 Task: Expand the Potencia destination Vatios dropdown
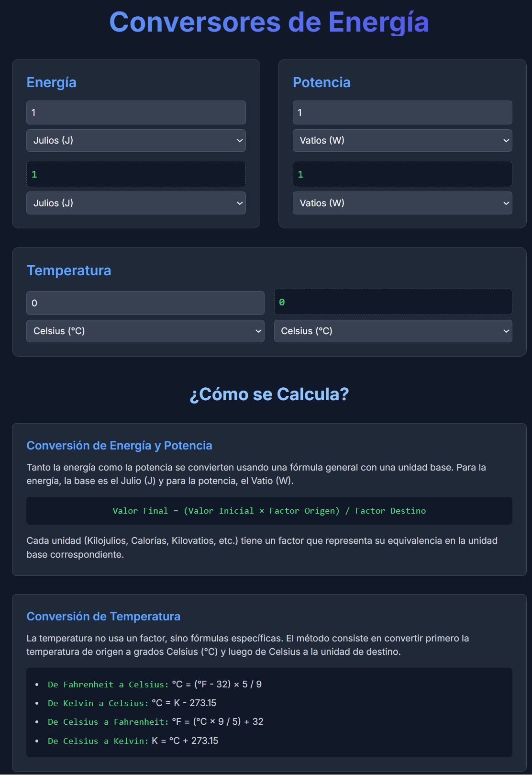coord(402,203)
